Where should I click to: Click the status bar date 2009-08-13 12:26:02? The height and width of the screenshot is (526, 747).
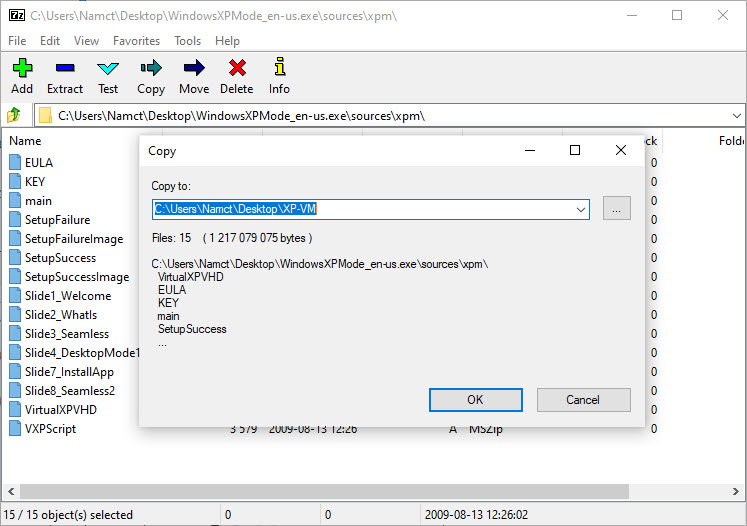tap(476, 515)
